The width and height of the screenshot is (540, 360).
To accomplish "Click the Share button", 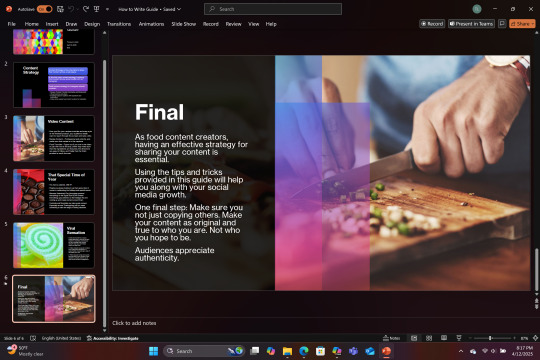I will [522, 24].
